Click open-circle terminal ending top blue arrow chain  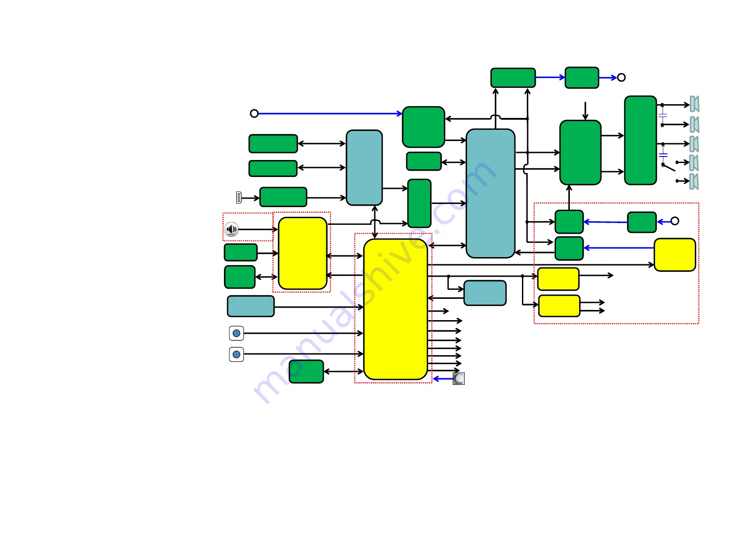pos(621,77)
